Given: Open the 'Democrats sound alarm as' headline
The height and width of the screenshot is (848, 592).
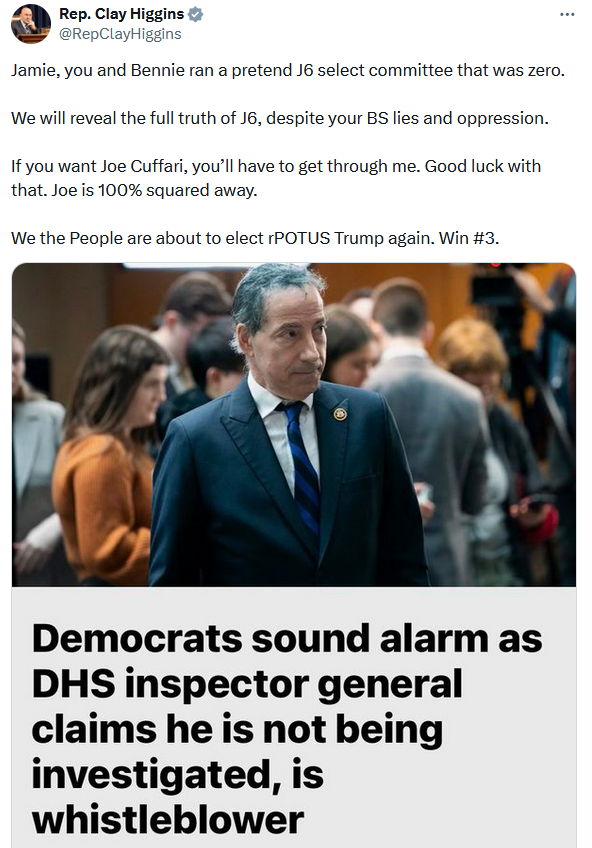Looking at the screenshot, I should tap(287, 638).
